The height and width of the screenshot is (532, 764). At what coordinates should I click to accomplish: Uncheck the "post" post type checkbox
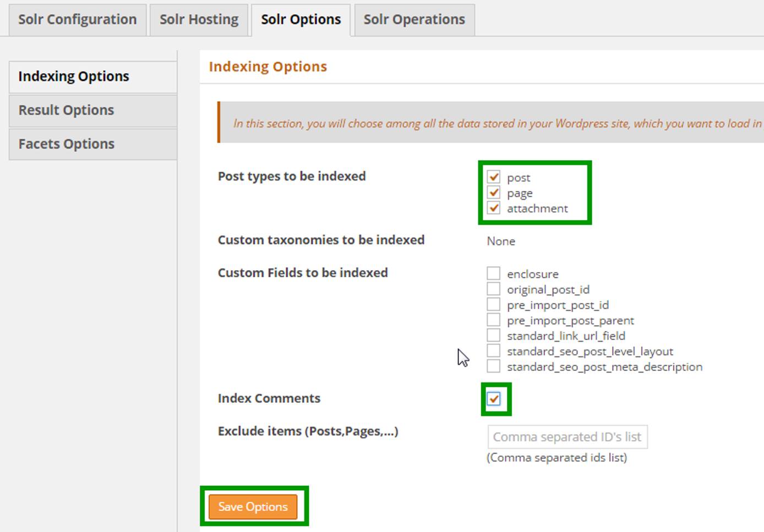point(494,177)
